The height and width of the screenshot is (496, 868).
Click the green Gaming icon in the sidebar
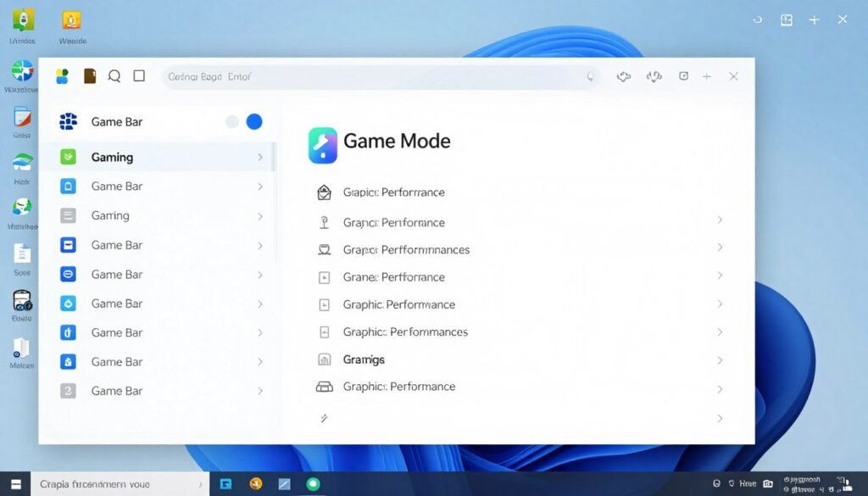[x=68, y=157]
